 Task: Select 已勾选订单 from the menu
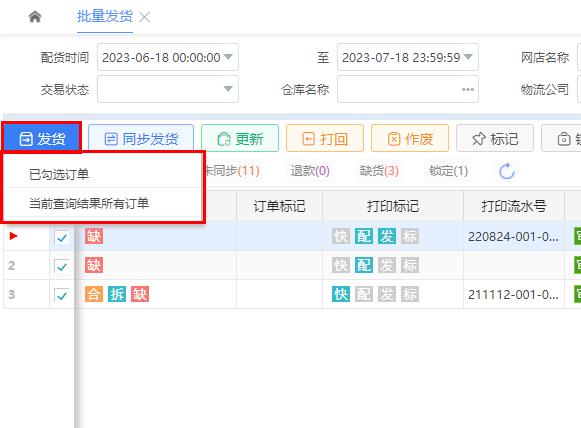click(59, 174)
